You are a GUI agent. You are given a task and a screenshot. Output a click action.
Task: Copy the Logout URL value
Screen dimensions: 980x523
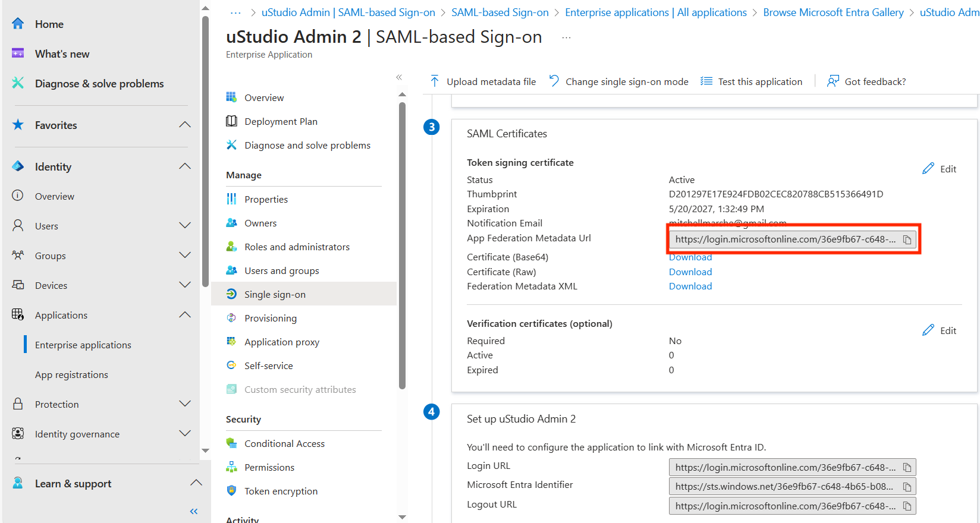(x=907, y=506)
